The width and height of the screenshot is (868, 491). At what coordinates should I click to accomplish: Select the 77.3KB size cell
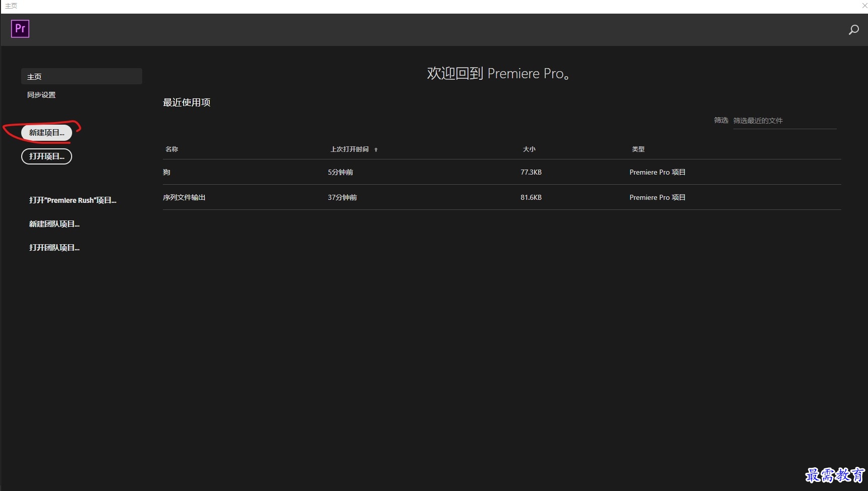pos(531,172)
